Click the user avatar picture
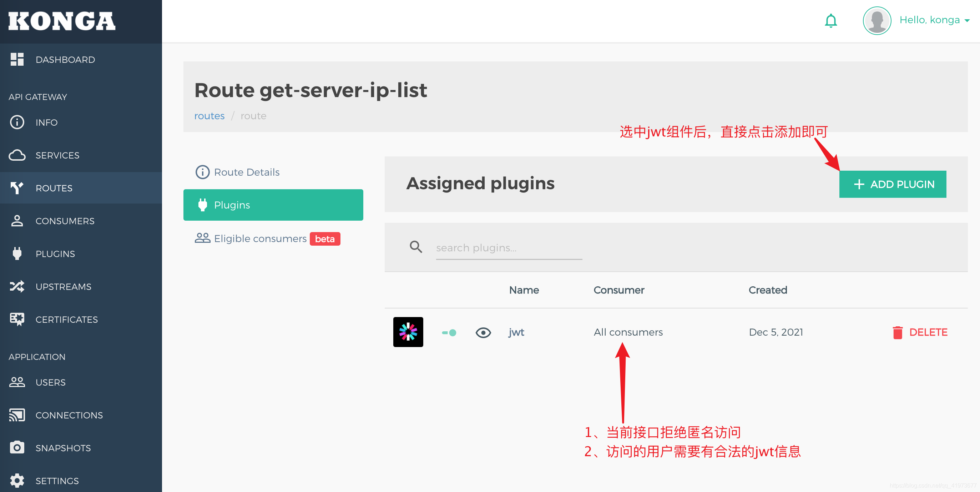 click(877, 21)
